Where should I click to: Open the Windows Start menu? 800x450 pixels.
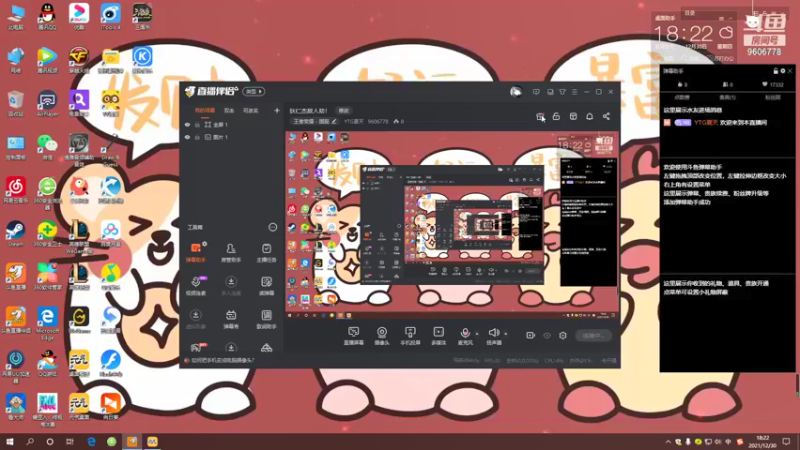click(10, 441)
